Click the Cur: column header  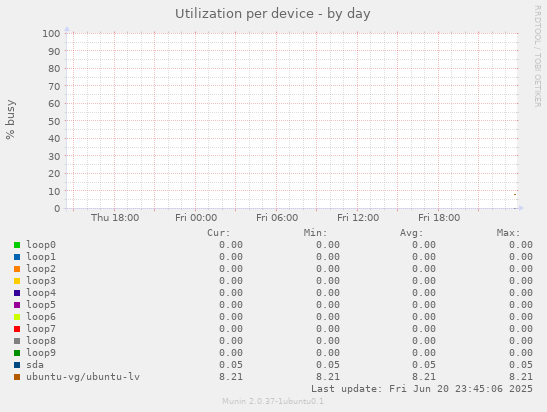point(219,233)
